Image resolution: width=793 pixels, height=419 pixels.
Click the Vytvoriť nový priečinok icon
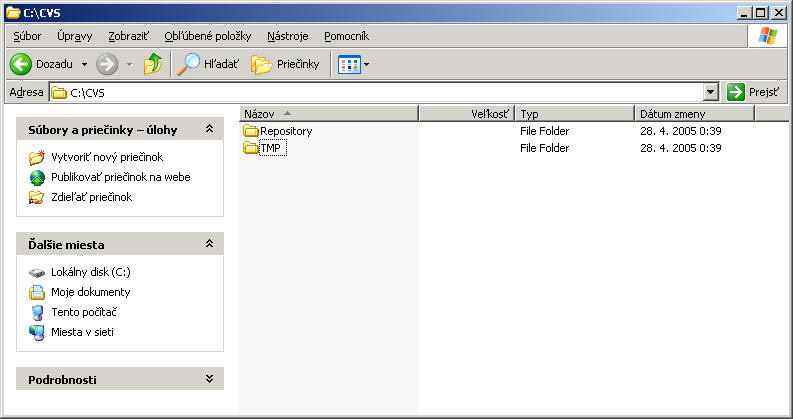coord(37,157)
